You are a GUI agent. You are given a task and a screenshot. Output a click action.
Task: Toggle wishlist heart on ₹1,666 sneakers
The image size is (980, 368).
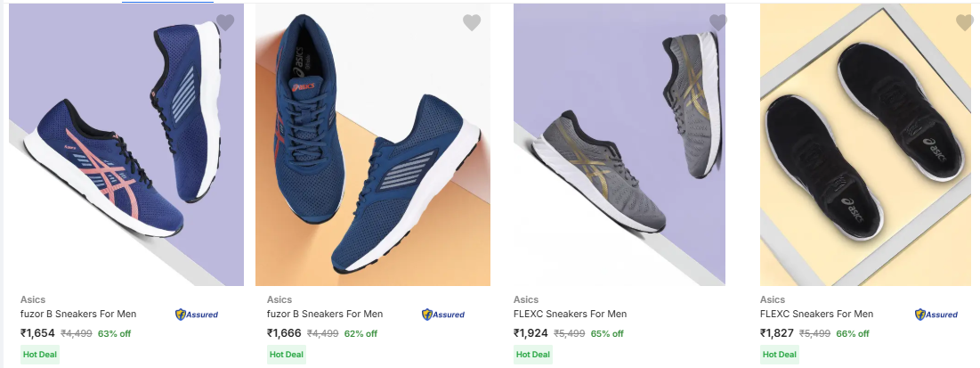tap(472, 22)
